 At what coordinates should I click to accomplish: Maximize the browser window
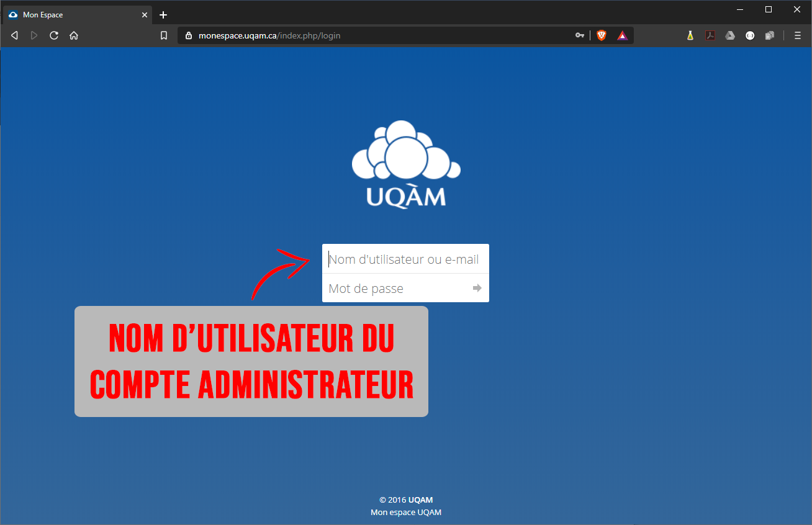[x=769, y=9]
